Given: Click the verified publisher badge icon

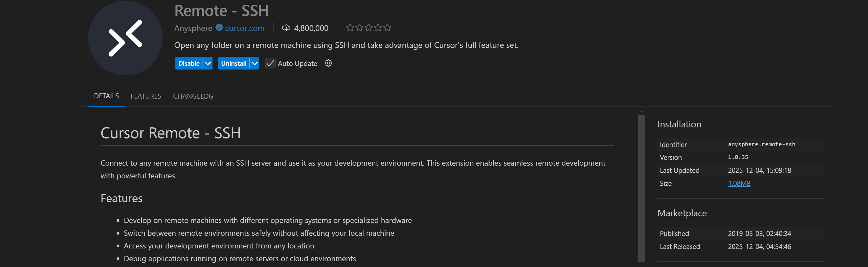Looking at the screenshot, I should pyautogui.click(x=219, y=28).
